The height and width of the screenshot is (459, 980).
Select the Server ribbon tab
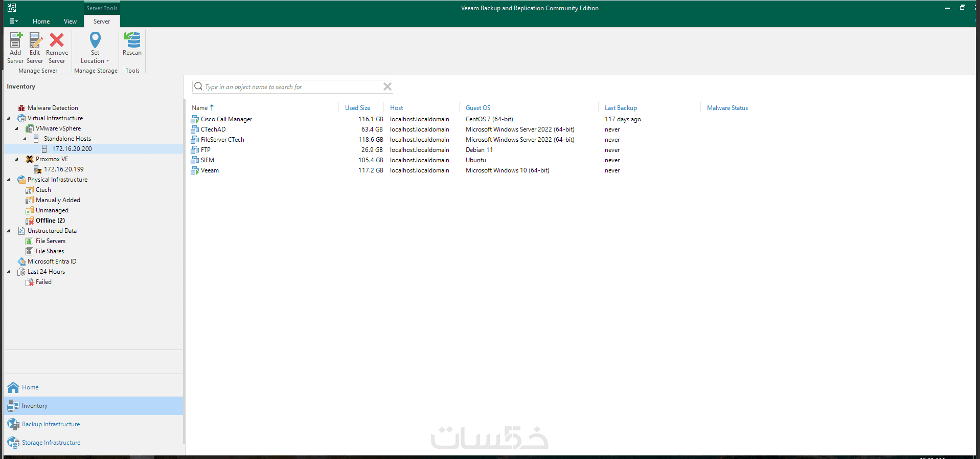coord(102,21)
